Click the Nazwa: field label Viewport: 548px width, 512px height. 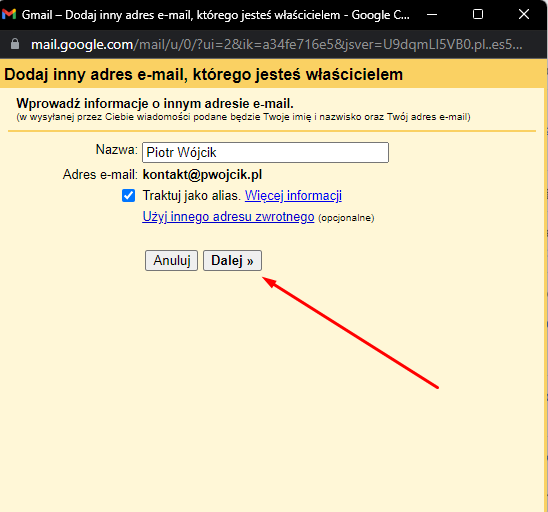117,150
